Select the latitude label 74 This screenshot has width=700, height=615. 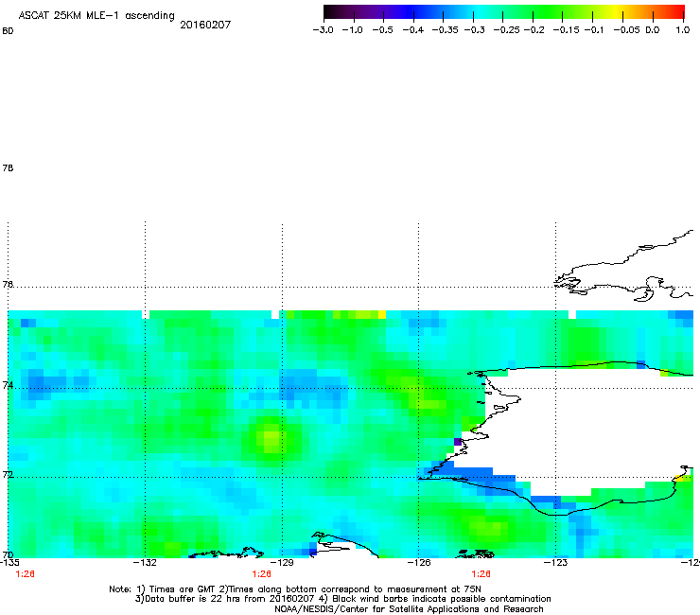coord(8,385)
